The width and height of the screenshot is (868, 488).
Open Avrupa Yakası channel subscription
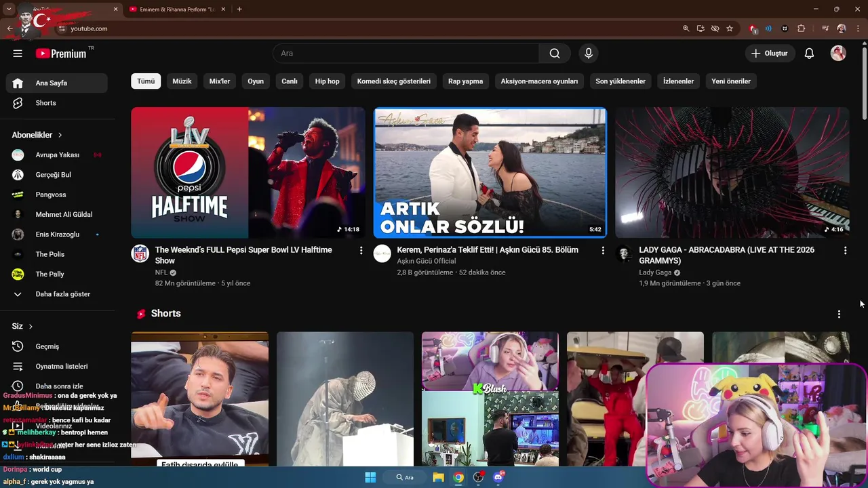coord(56,155)
